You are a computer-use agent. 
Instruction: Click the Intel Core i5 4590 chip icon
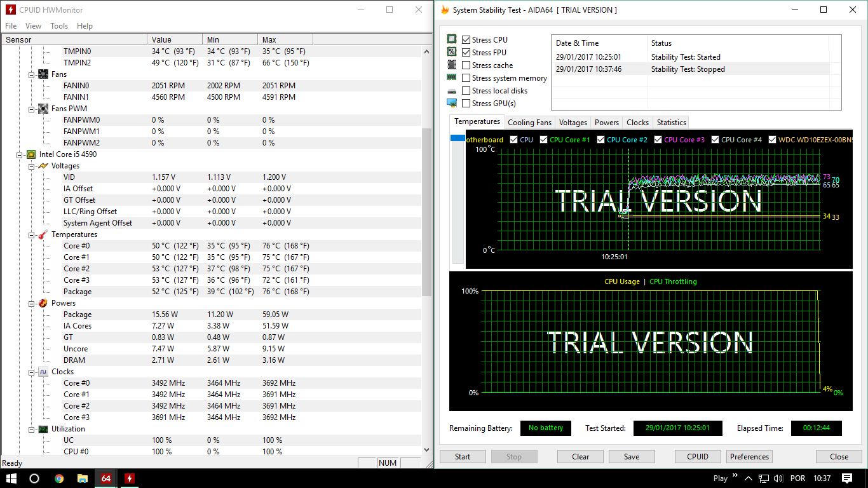[31, 154]
